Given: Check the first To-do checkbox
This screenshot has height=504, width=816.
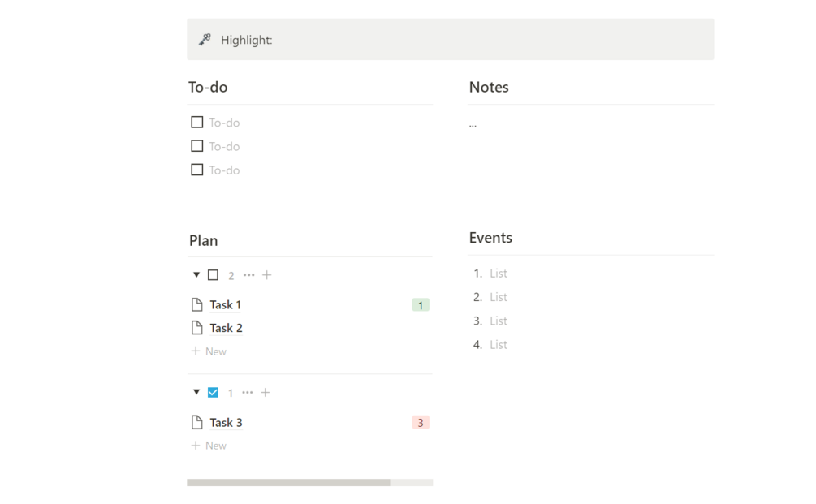Looking at the screenshot, I should 197,123.
